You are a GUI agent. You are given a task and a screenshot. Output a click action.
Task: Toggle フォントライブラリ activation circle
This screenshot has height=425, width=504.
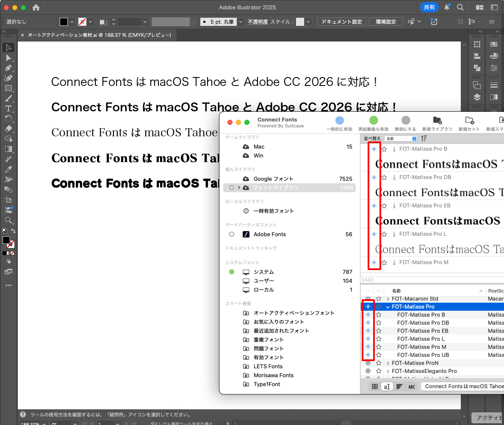[x=231, y=188]
